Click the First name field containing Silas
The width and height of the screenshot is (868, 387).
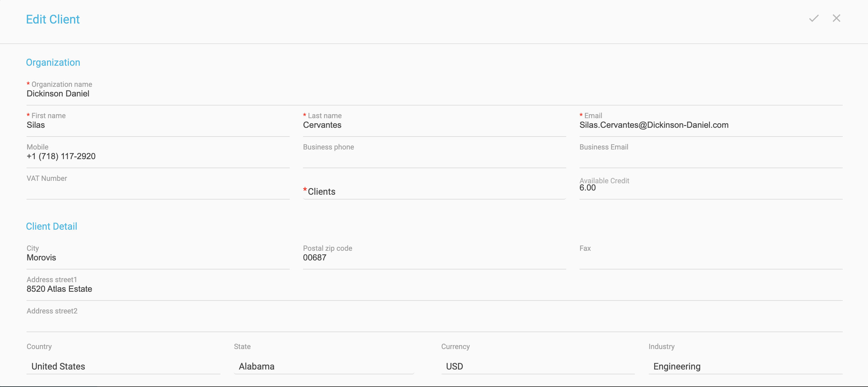(x=158, y=125)
